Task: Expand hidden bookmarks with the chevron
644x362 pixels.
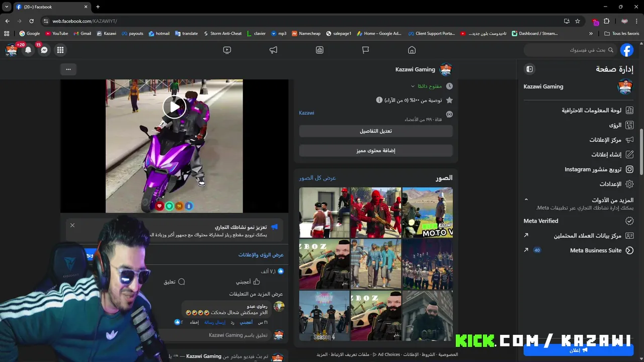Action: [591, 34]
